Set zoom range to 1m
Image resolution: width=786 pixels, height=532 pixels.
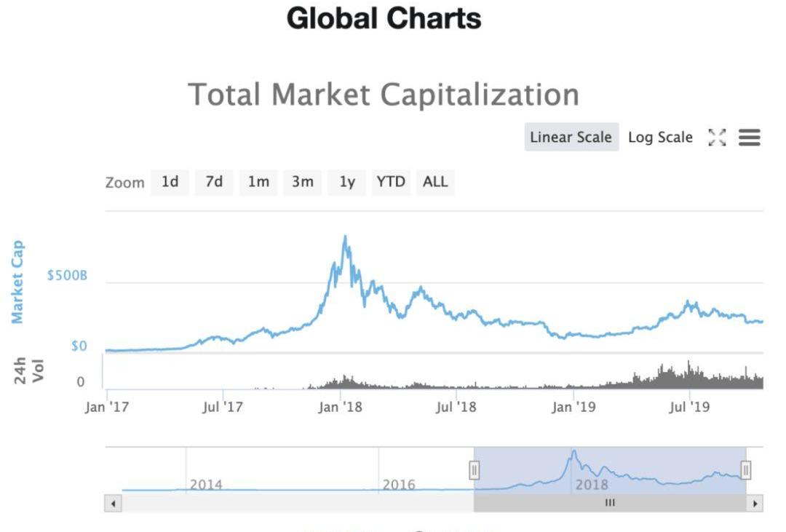258,181
